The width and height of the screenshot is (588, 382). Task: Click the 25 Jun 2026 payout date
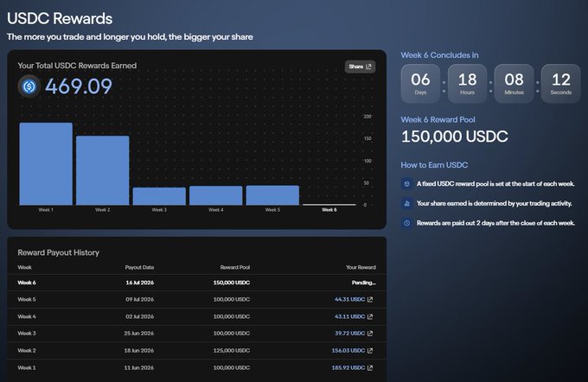(139, 334)
